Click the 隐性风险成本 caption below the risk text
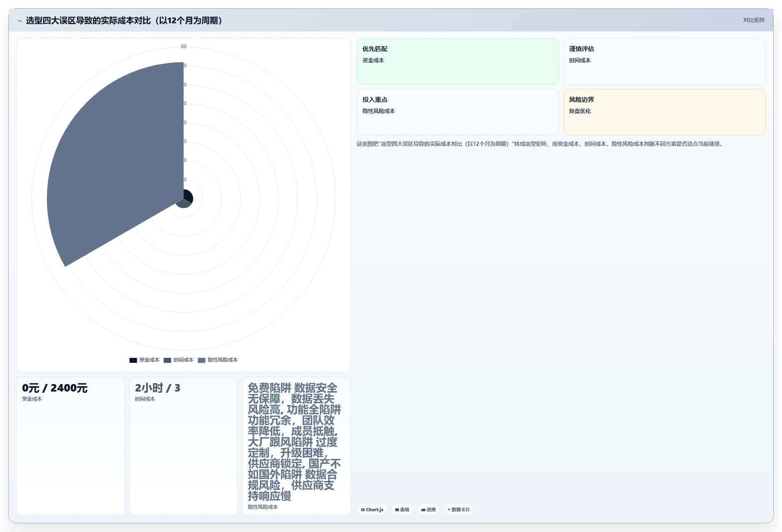 click(x=263, y=507)
